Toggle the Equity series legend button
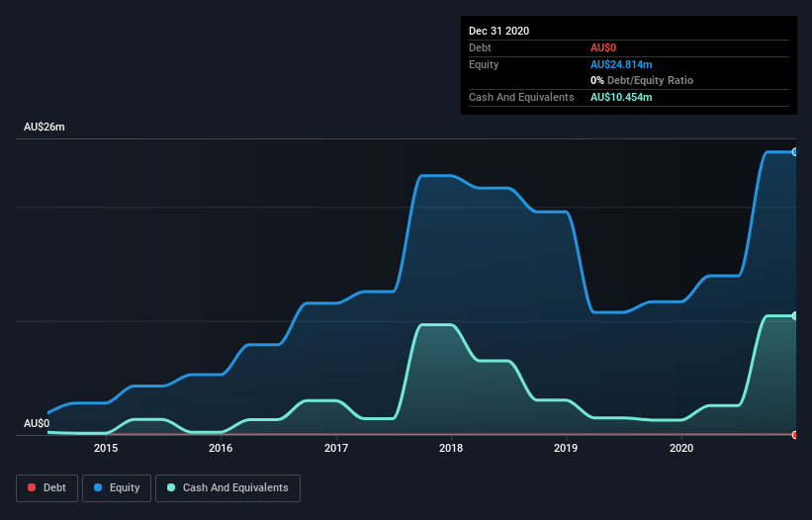The width and height of the screenshot is (812, 520). coord(117,488)
